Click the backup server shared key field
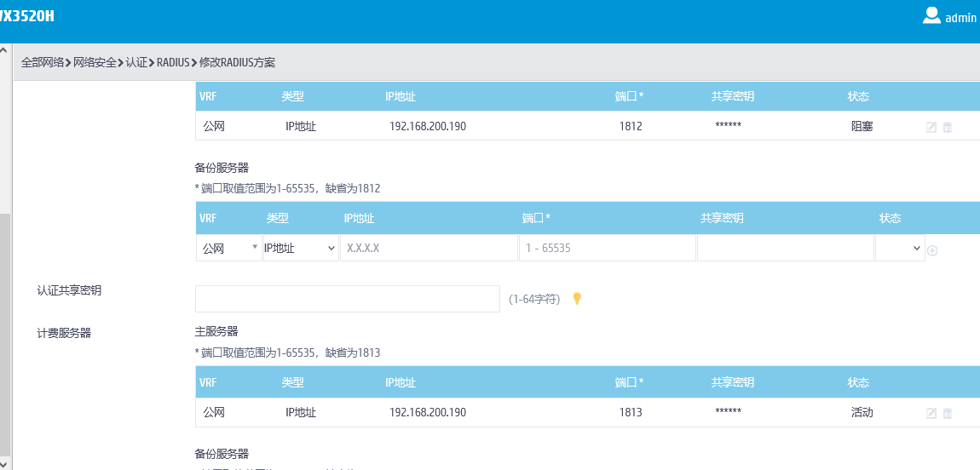 (x=785, y=248)
